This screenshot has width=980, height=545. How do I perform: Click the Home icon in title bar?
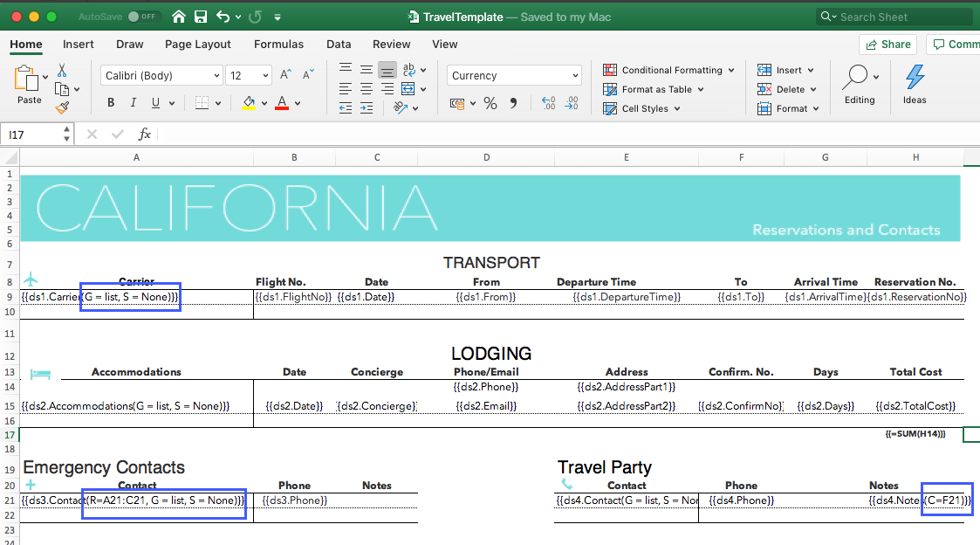pos(179,17)
